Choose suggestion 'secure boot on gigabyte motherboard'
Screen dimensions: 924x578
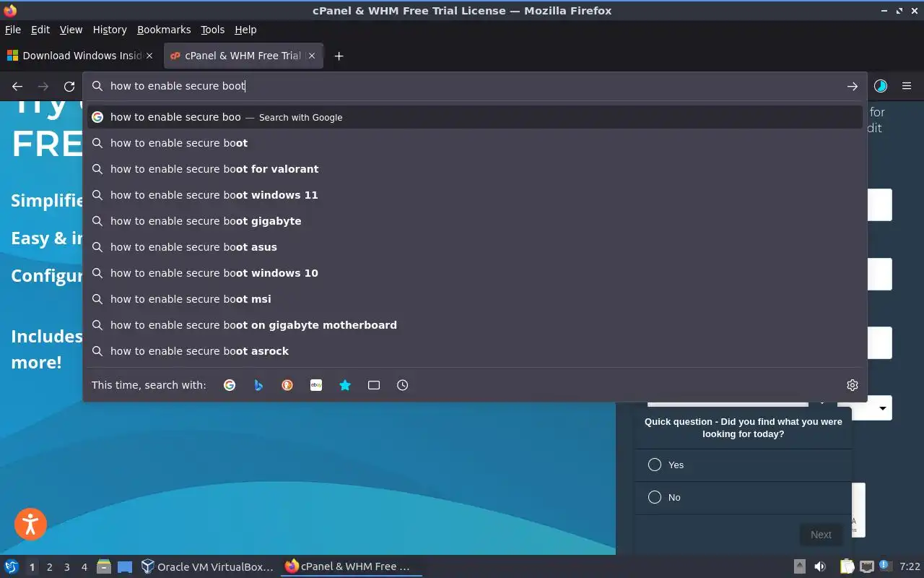tap(475, 325)
